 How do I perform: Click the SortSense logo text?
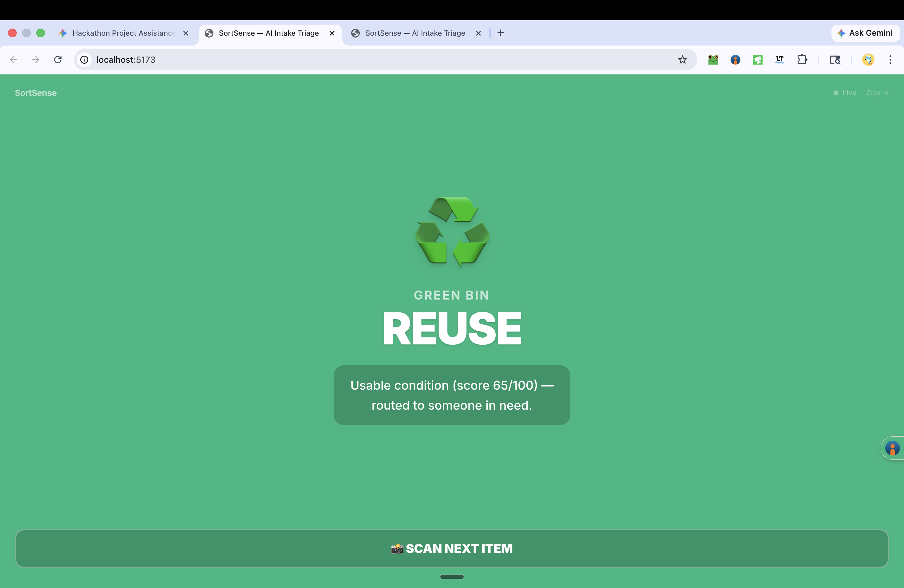tap(36, 93)
